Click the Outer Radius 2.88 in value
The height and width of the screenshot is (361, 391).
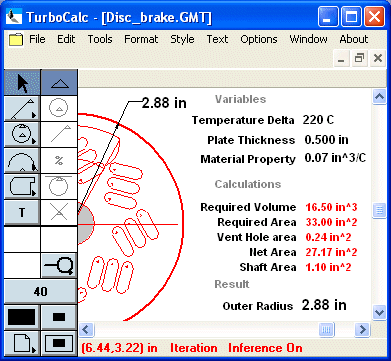click(x=324, y=305)
